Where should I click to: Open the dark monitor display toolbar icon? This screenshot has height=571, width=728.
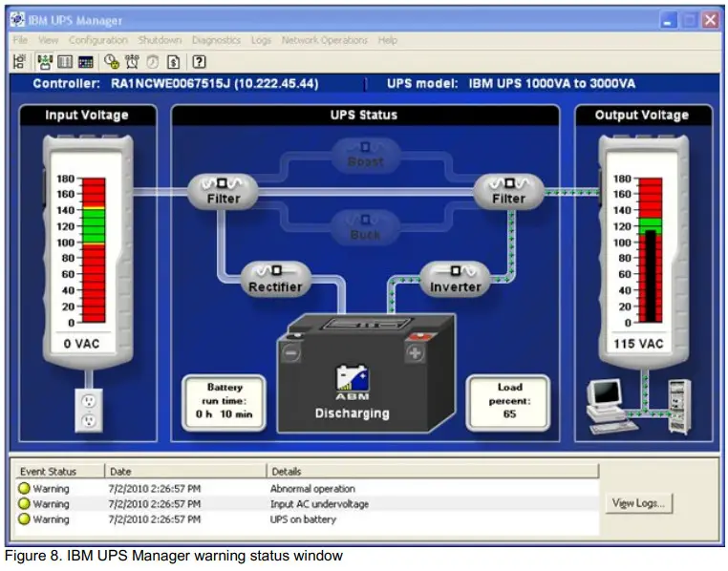86,61
